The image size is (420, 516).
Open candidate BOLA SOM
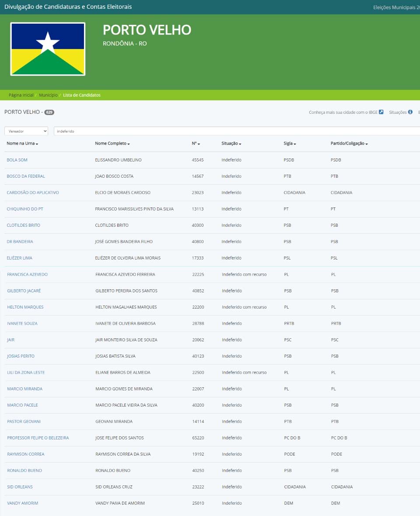pos(17,160)
